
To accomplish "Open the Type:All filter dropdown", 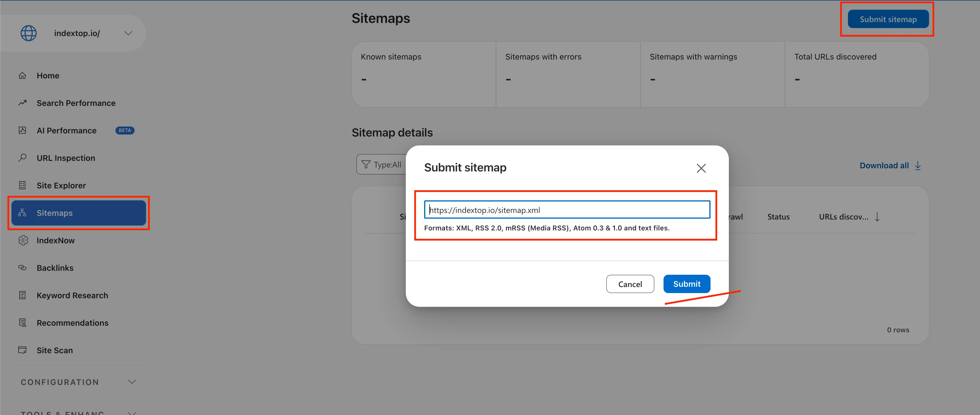I will coord(381,165).
